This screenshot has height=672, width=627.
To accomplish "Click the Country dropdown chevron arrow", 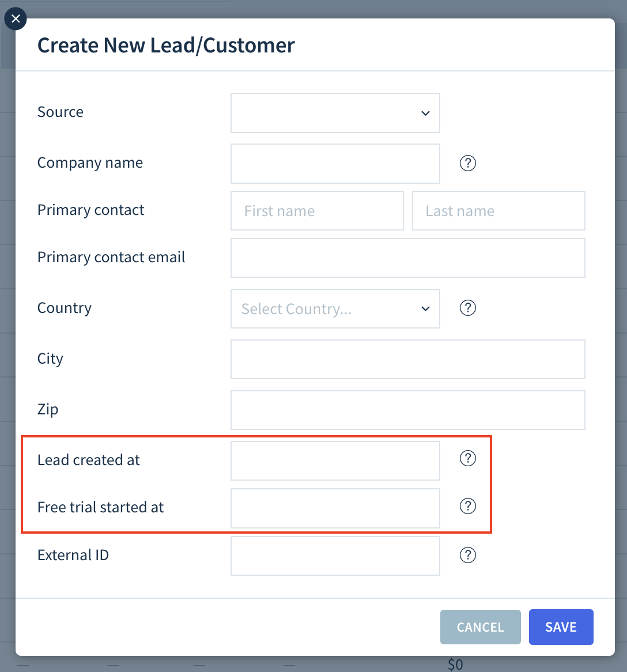I will pyautogui.click(x=425, y=309).
